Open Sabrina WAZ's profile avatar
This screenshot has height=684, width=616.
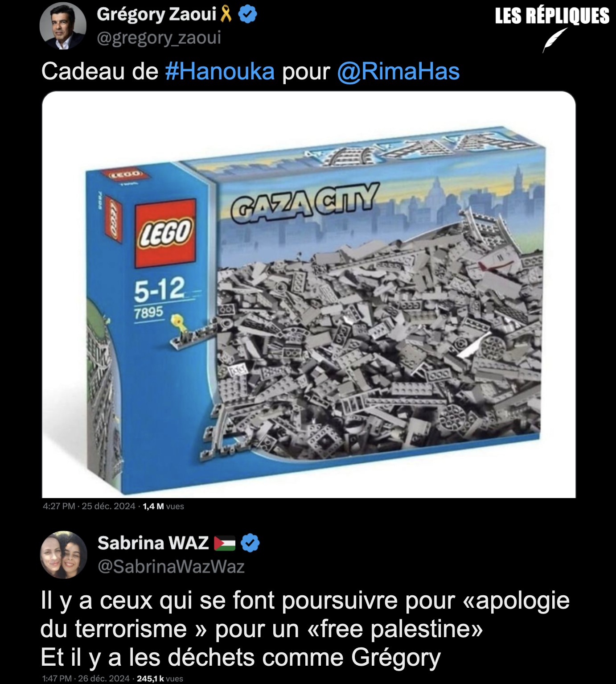coord(63,554)
